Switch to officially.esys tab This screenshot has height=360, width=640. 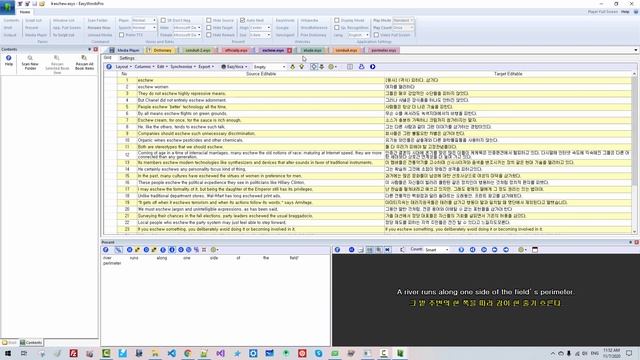click(236, 50)
